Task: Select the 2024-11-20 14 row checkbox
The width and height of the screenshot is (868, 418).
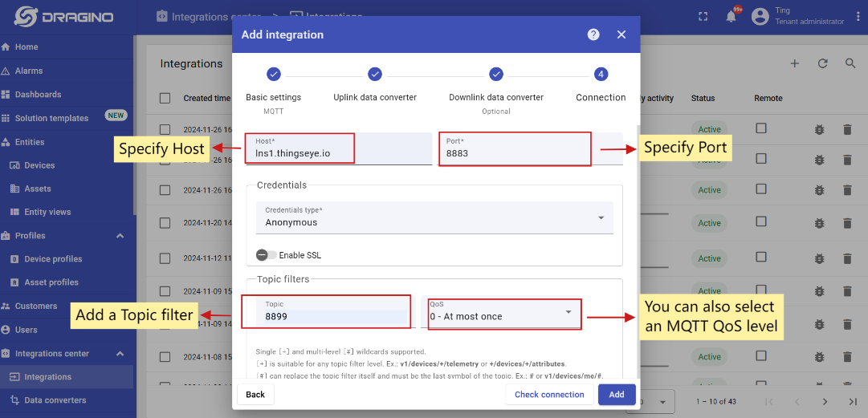Action: (x=165, y=223)
